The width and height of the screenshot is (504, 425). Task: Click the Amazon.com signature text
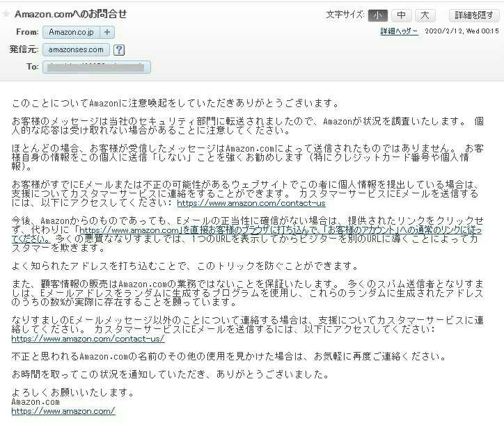coord(36,402)
